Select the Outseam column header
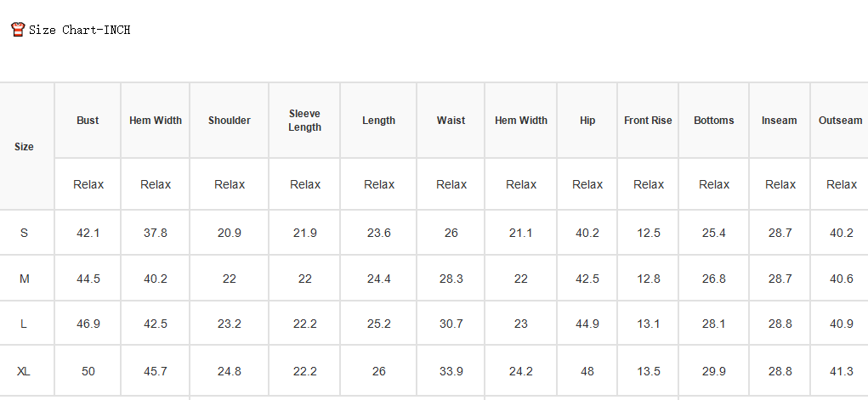The width and height of the screenshot is (868, 400). pos(840,120)
